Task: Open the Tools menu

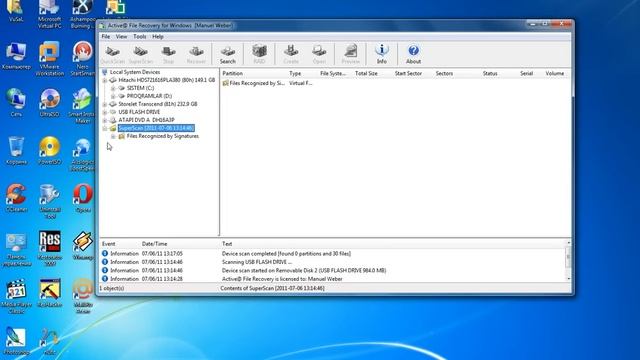Action: coord(140,37)
